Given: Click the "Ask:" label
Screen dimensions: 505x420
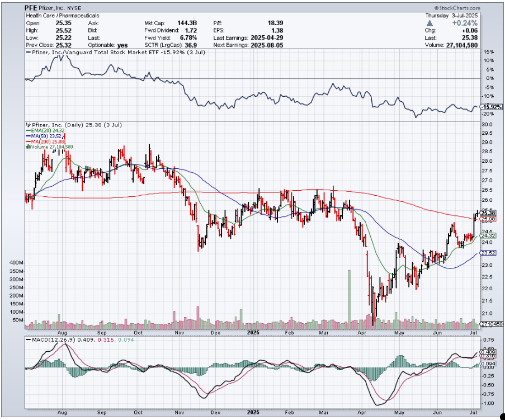Looking at the screenshot, I should (93, 23).
